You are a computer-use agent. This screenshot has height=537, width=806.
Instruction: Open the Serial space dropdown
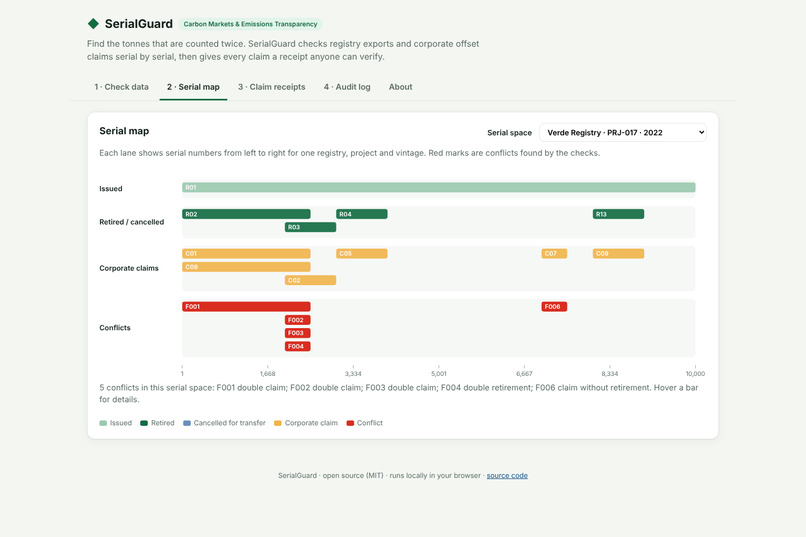pyautogui.click(x=622, y=133)
